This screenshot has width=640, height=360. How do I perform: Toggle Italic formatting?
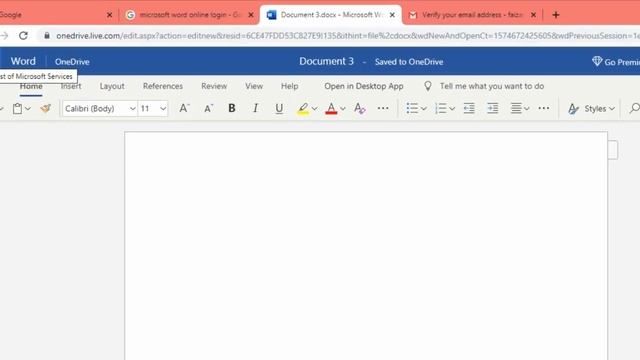256,108
